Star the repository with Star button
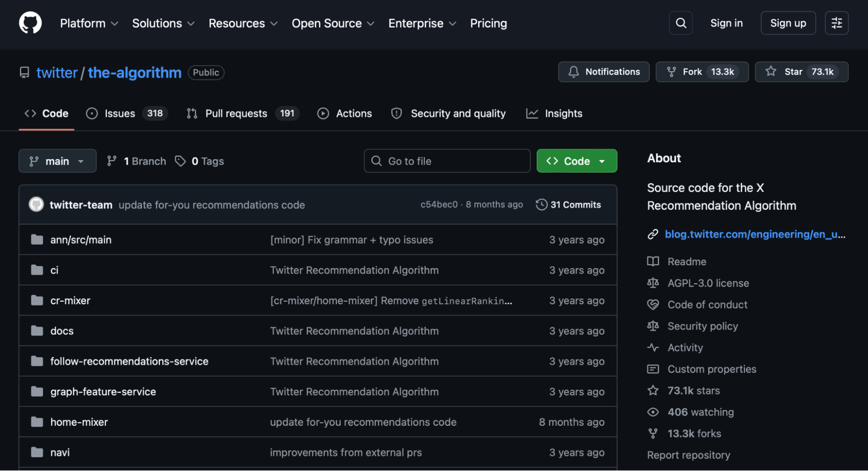868x471 pixels. tap(802, 72)
